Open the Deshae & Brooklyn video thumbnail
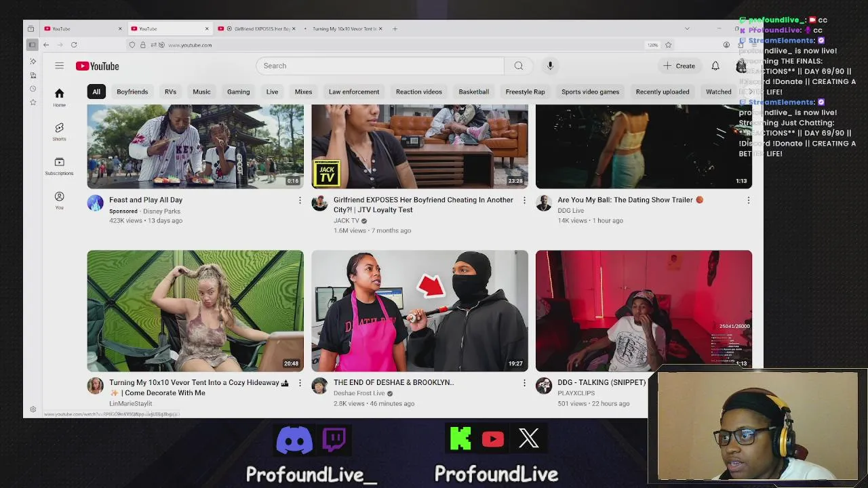The image size is (868, 488). (x=420, y=311)
